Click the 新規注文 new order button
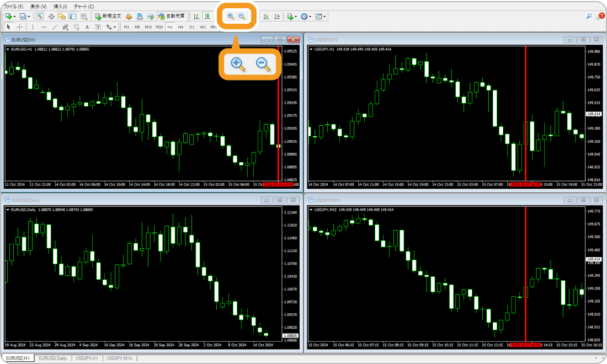The image size is (607, 364). [108, 16]
